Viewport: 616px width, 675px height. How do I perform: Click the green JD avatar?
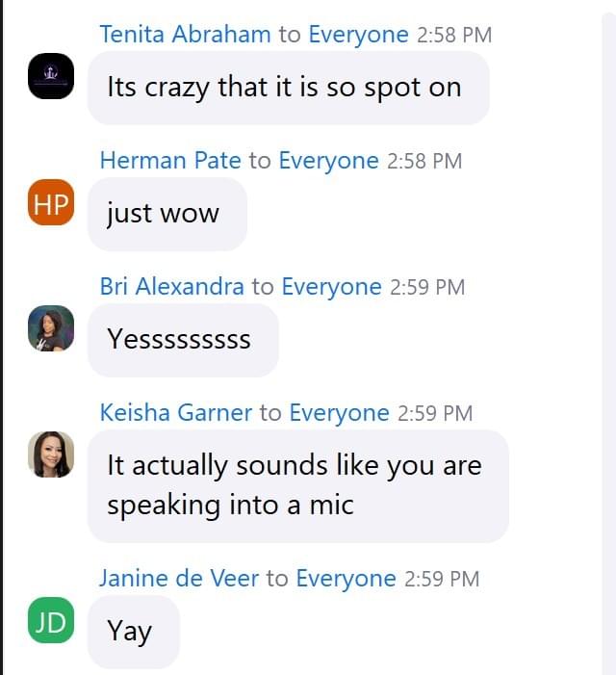tap(51, 620)
